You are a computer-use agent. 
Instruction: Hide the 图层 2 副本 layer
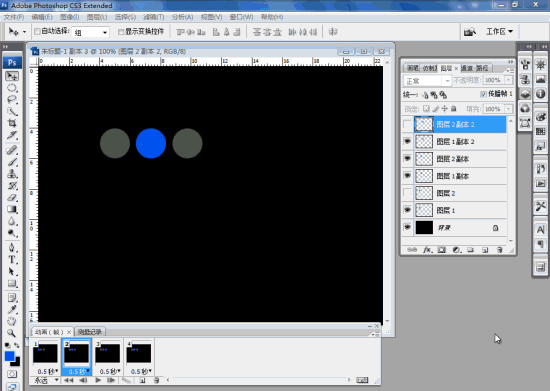(407, 159)
